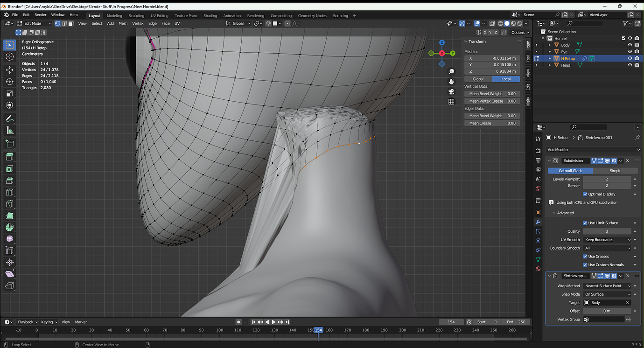The height and width of the screenshot is (348, 644).
Task: Click the play animation button
Action: pos(273,322)
